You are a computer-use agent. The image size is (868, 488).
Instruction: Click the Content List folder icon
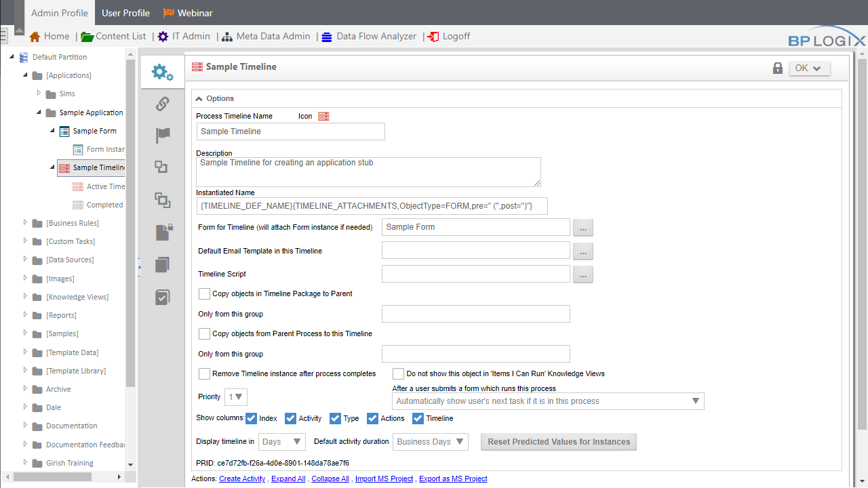(x=87, y=37)
